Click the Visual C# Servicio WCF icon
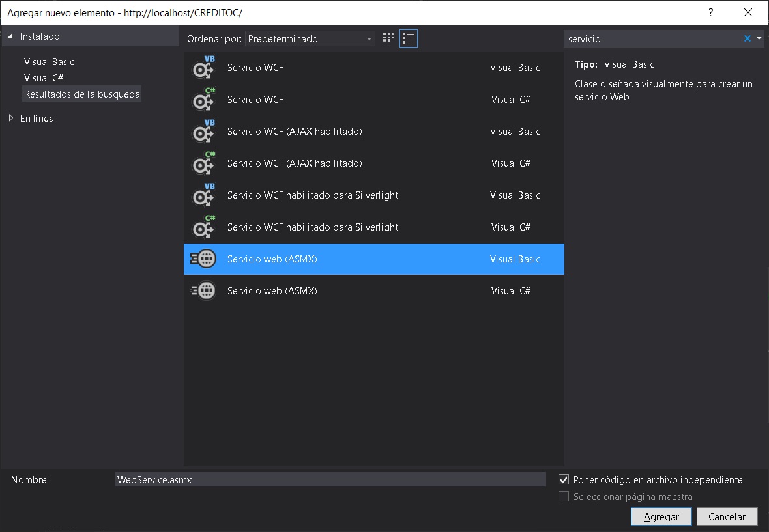This screenshot has width=769, height=532. pyautogui.click(x=203, y=100)
